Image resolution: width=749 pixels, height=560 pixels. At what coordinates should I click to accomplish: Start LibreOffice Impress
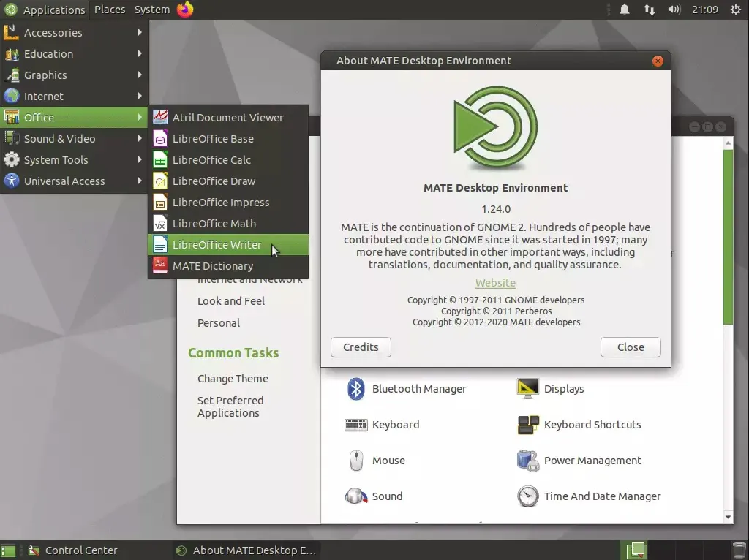228,203
